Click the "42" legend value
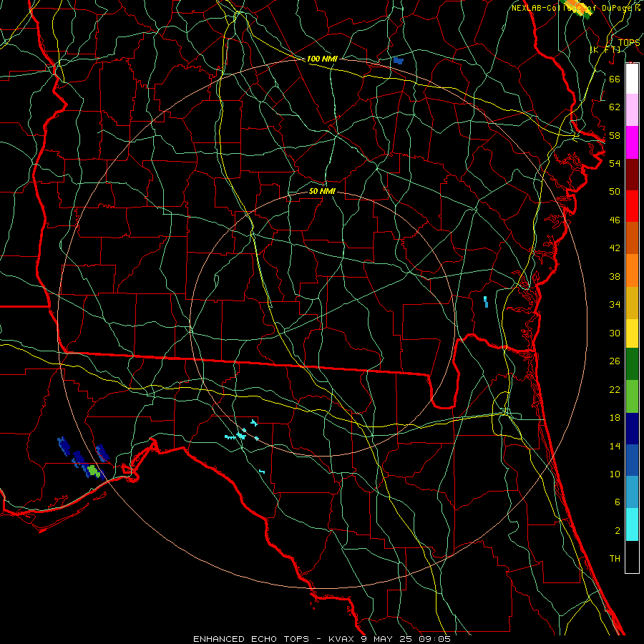Image resolution: width=644 pixels, height=644 pixels. point(615,248)
